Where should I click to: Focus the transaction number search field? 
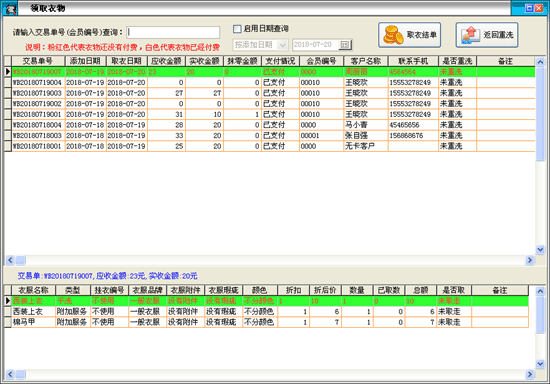click(x=173, y=32)
